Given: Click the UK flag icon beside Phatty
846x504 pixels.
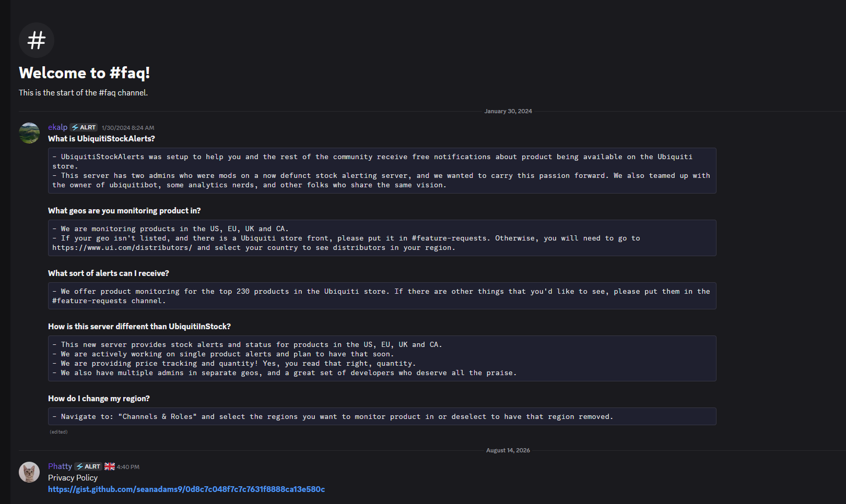Looking at the screenshot, I should tap(110, 466).
